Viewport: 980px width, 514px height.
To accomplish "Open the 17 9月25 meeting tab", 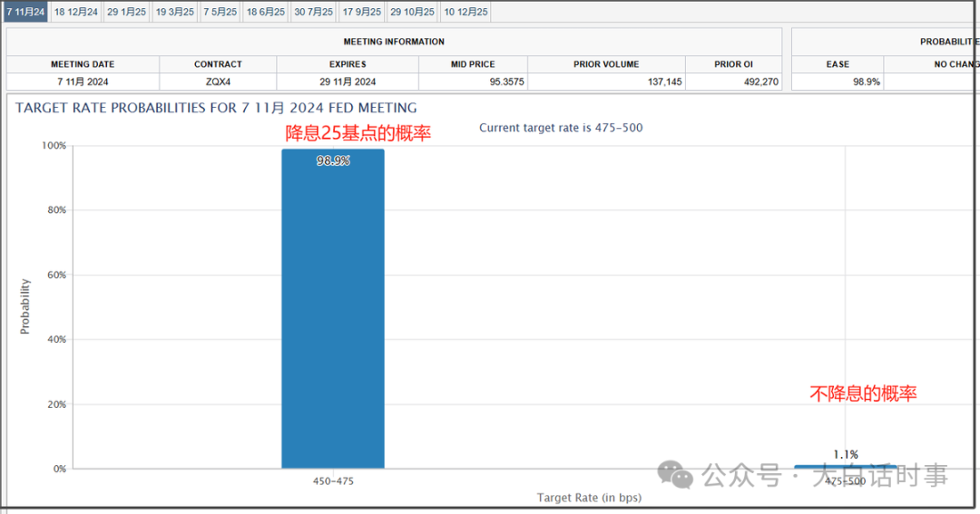I will click(x=362, y=12).
